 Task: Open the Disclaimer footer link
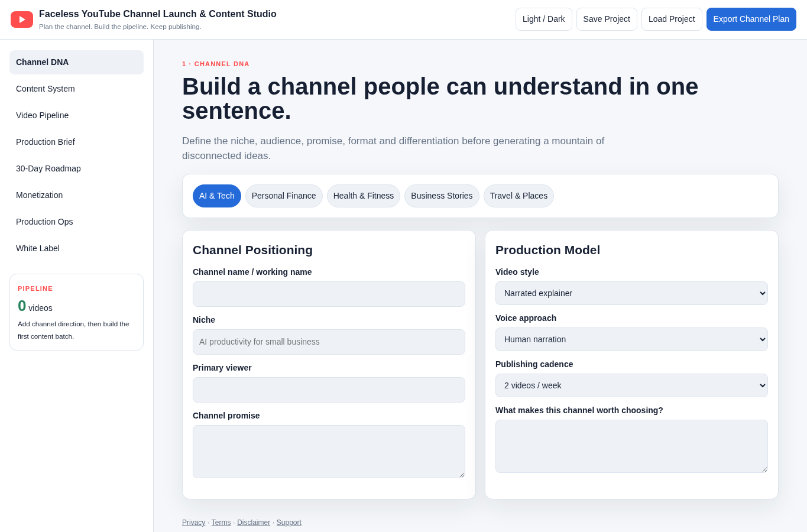coord(254,523)
